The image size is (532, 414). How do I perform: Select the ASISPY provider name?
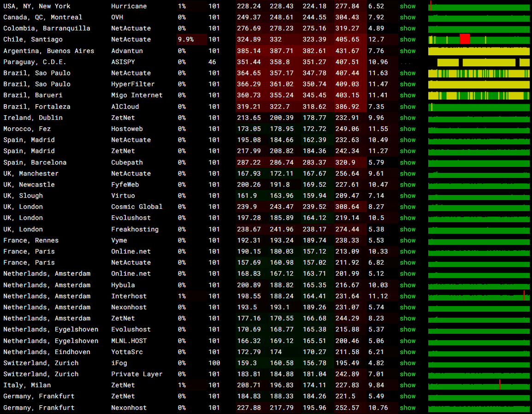pos(123,62)
